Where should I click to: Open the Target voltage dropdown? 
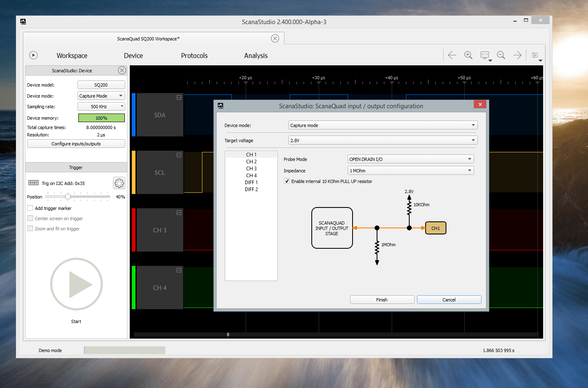pyautogui.click(x=382, y=140)
